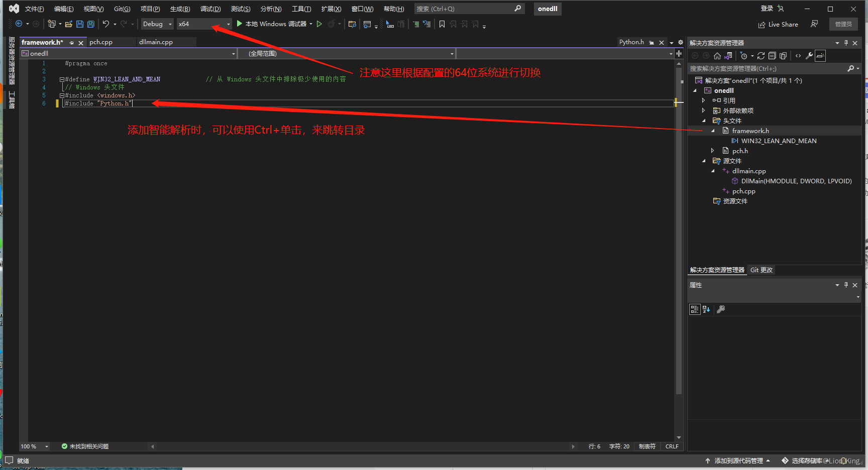Click the Hot Reload flame icon
The image size is (868, 470).
[x=332, y=24]
